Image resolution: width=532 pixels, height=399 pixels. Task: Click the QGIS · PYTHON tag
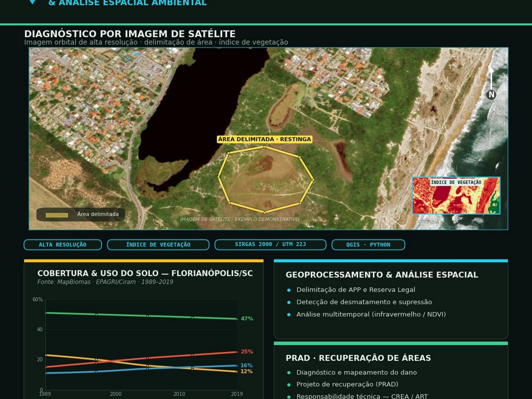tap(368, 245)
